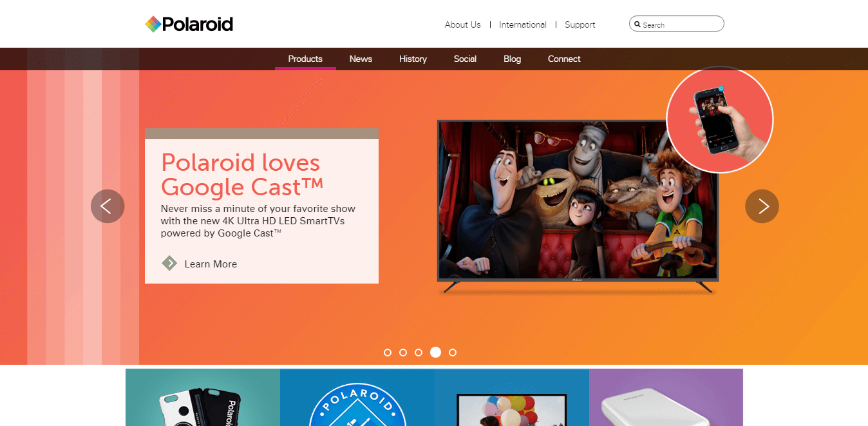Go to the previous carousel slide arrow
Viewport: 868px width, 426px height.
pos(108,206)
